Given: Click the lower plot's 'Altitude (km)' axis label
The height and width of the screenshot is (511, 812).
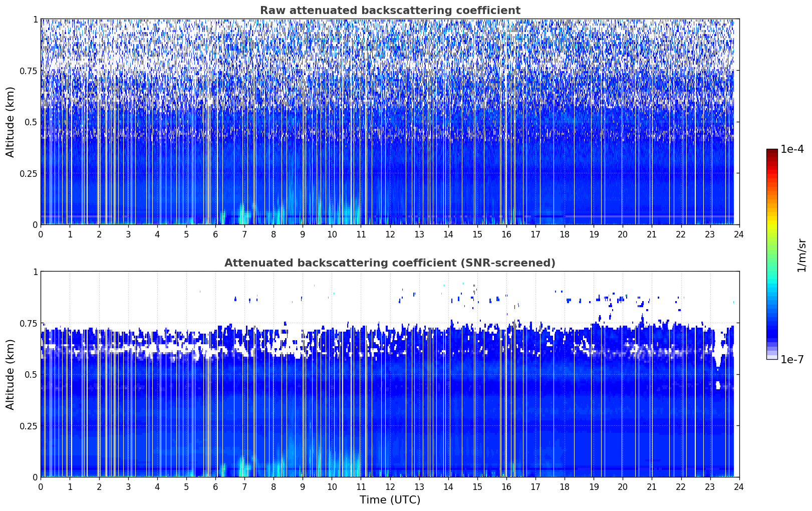Looking at the screenshot, I should 11,374.
